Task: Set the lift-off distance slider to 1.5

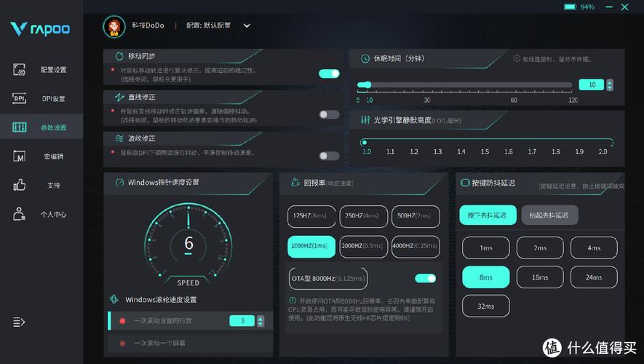Action: 485,143
